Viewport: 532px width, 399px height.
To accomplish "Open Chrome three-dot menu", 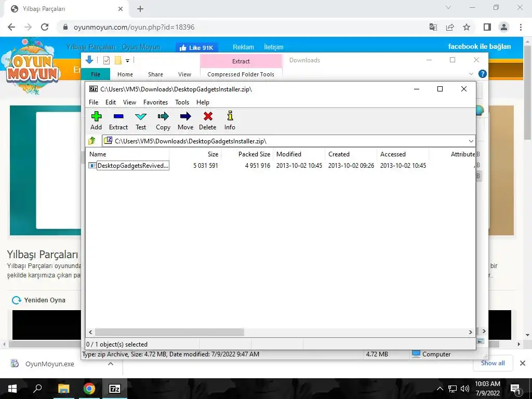I will [x=521, y=27].
